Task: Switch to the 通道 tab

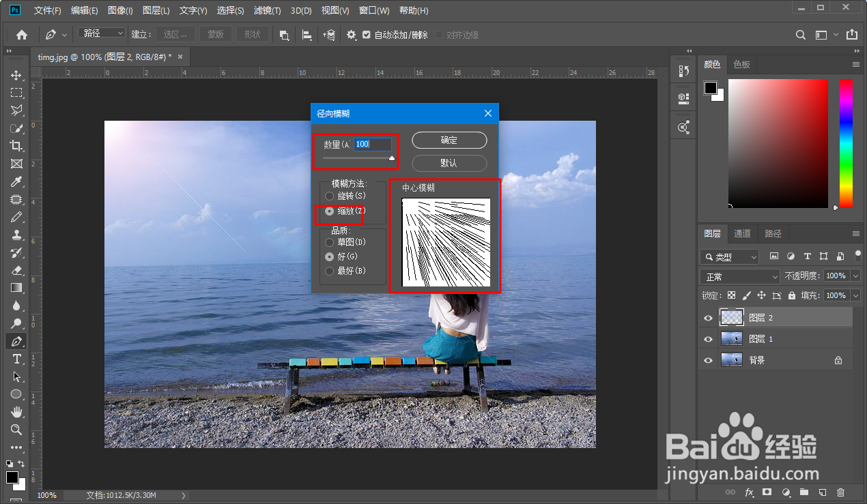Action: (x=742, y=234)
